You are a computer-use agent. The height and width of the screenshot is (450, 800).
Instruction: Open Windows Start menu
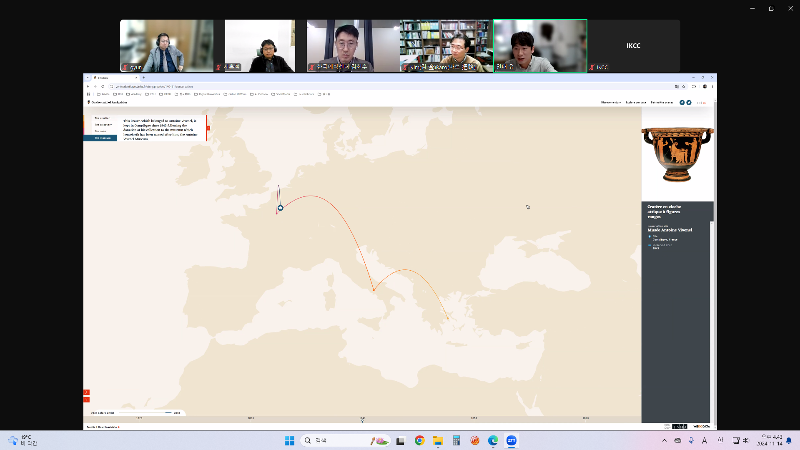[289, 440]
